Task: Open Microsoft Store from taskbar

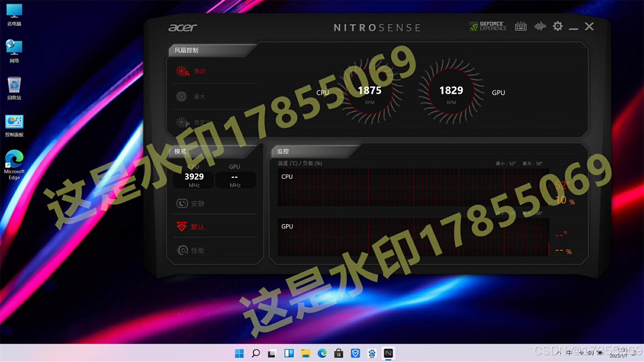Action: click(338, 353)
